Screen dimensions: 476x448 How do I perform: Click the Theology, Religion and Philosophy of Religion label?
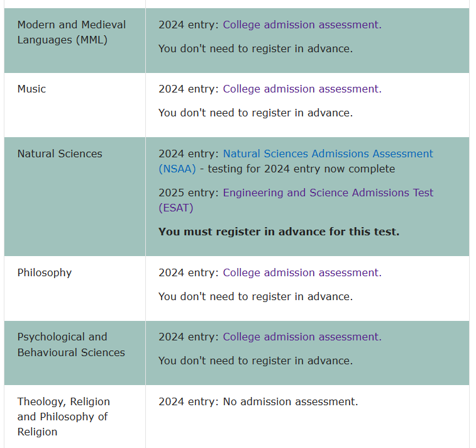pyautogui.click(x=63, y=417)
